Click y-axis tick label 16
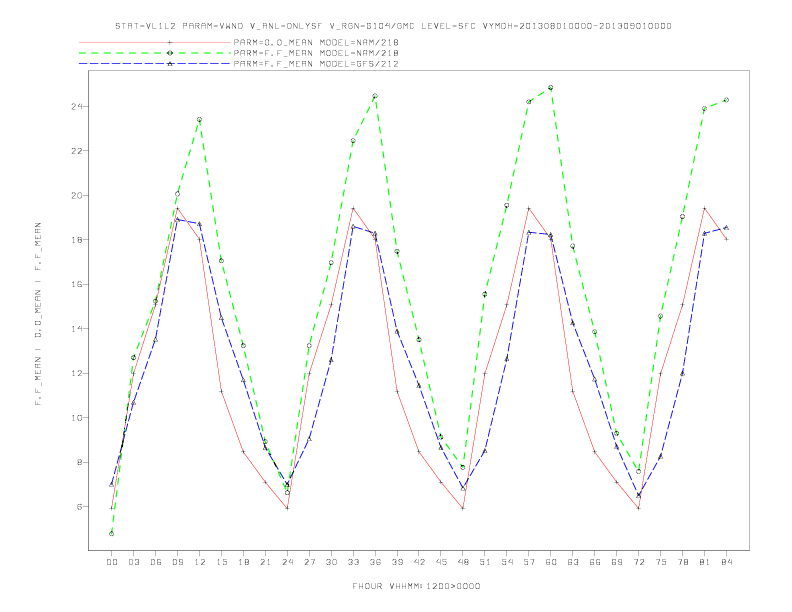Screen dimensions: 792x612 pos(77,284)
